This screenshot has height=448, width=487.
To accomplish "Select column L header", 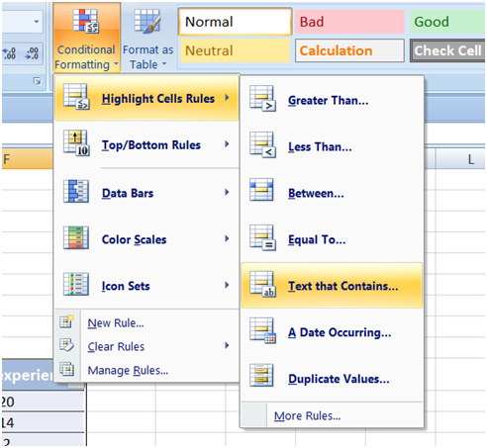I will (x=460, y=159).
